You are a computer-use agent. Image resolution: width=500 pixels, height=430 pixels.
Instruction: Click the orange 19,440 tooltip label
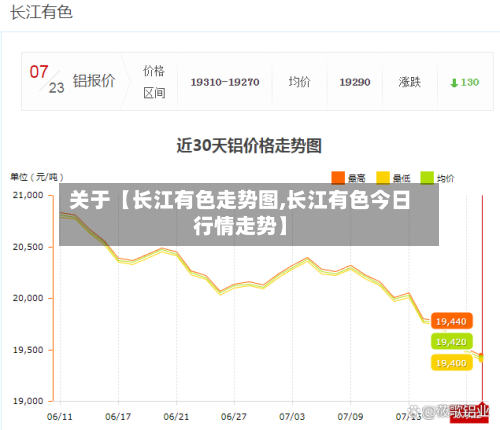[452, 321]
